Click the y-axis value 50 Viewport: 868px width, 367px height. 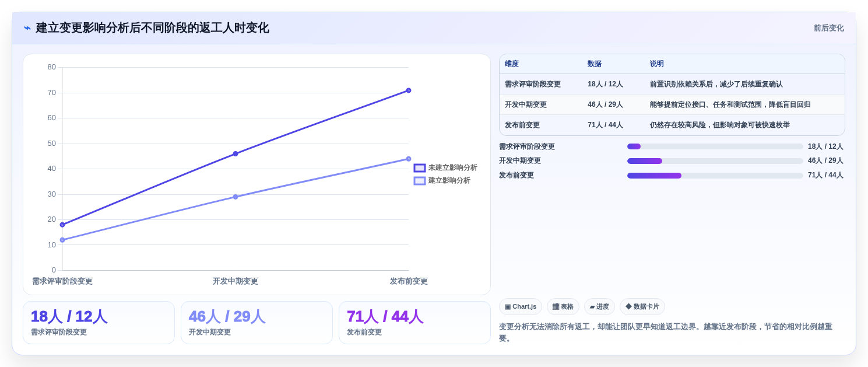(52, 144)
